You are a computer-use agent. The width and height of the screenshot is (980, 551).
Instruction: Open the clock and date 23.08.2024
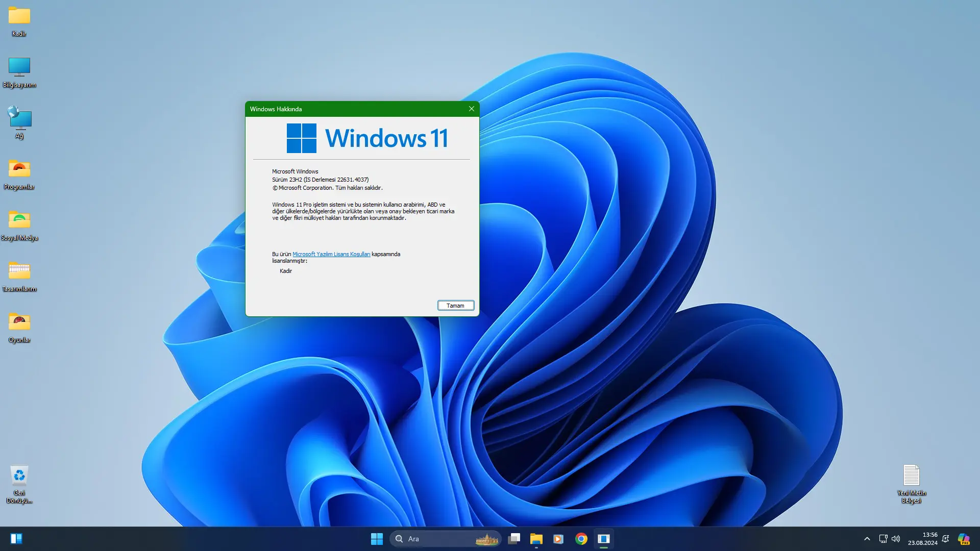[922, 539]
